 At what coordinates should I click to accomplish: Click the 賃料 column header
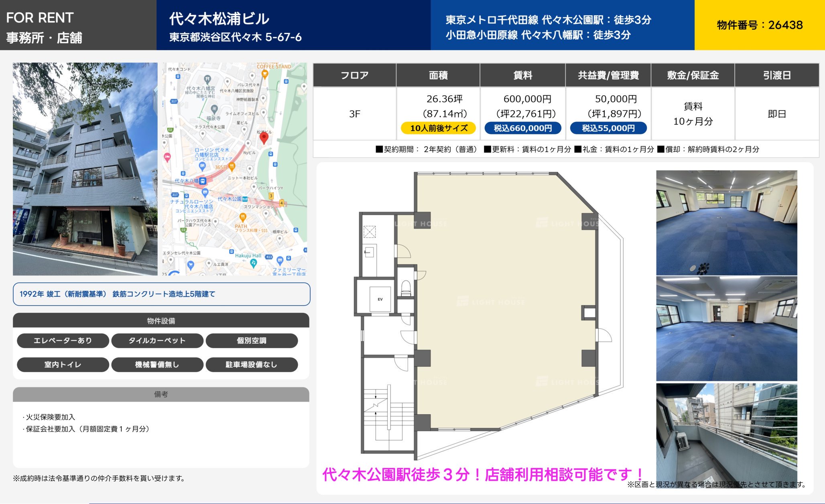coord(523,75)
